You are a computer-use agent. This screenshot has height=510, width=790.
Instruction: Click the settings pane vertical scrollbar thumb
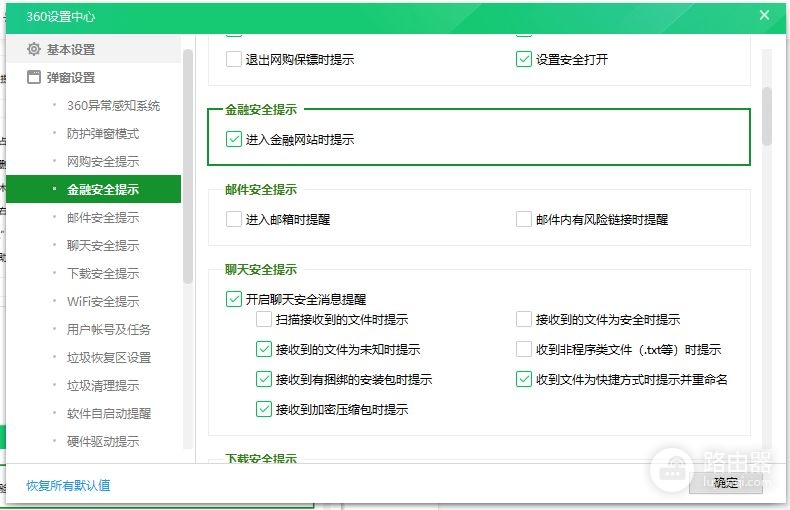coord(767,116)
